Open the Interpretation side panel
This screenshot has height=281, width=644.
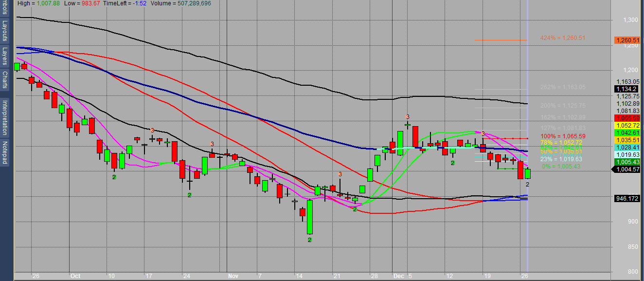click(4, 117)
